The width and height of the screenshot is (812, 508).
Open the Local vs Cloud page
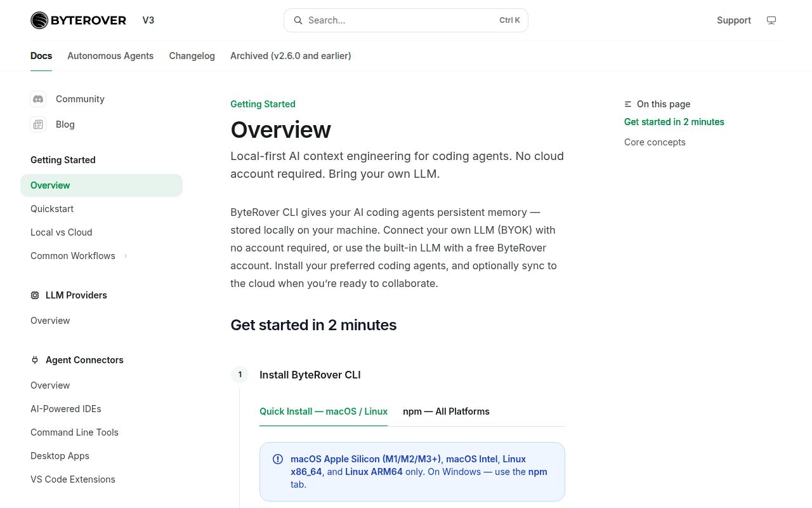coord(62,232)
